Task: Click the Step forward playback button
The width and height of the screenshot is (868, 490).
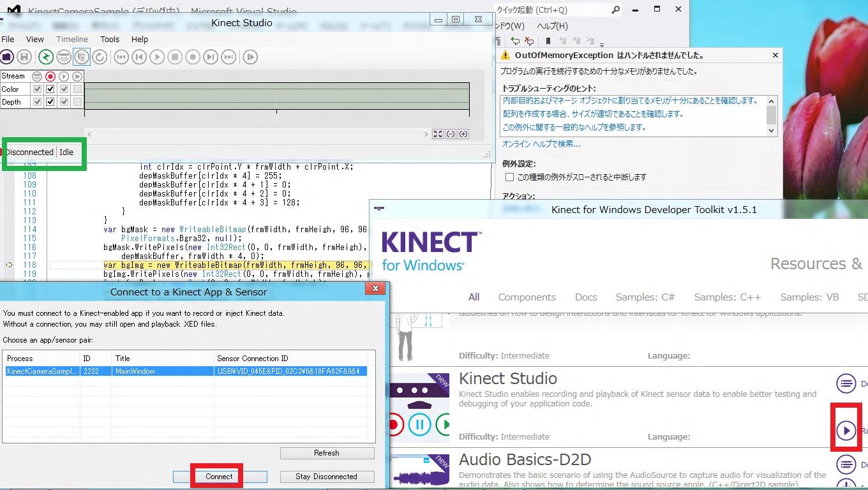Action: pos(211,57)
